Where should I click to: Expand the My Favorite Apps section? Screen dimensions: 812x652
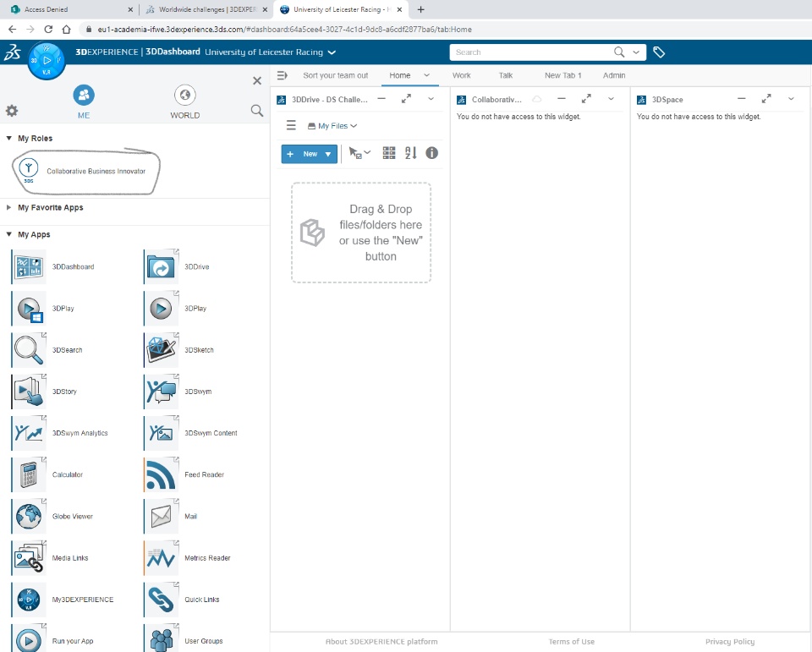(8, 208)
